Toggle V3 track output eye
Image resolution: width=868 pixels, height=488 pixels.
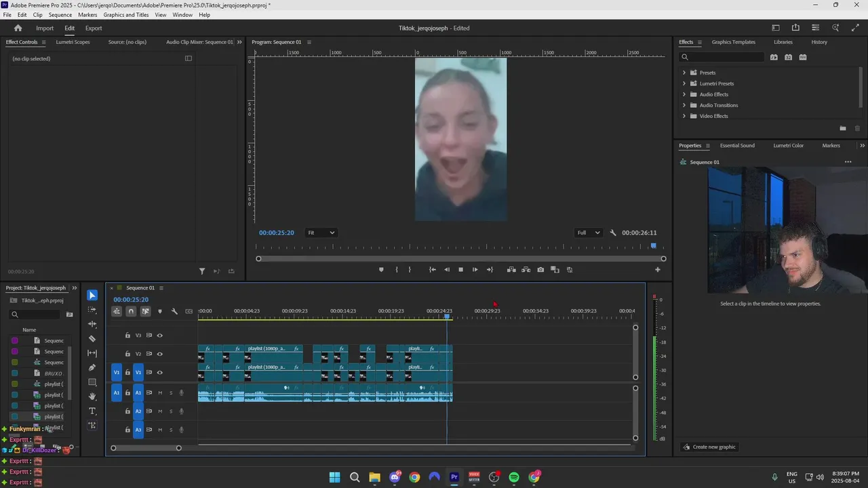[160, 335]
